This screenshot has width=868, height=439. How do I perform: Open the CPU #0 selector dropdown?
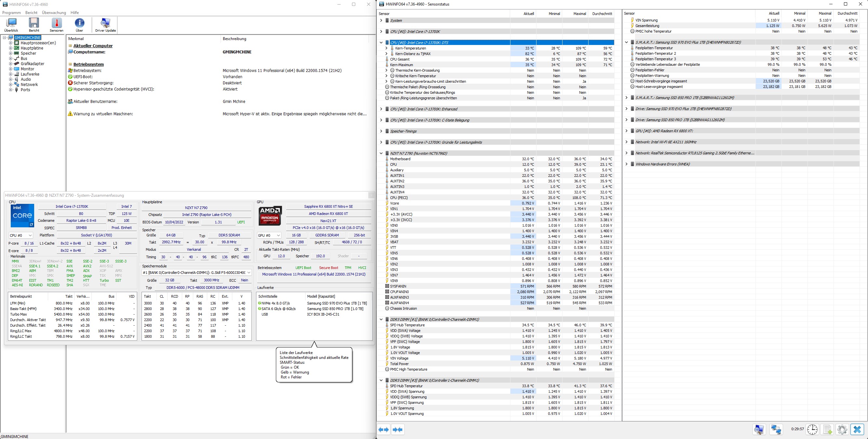[20, 235]
